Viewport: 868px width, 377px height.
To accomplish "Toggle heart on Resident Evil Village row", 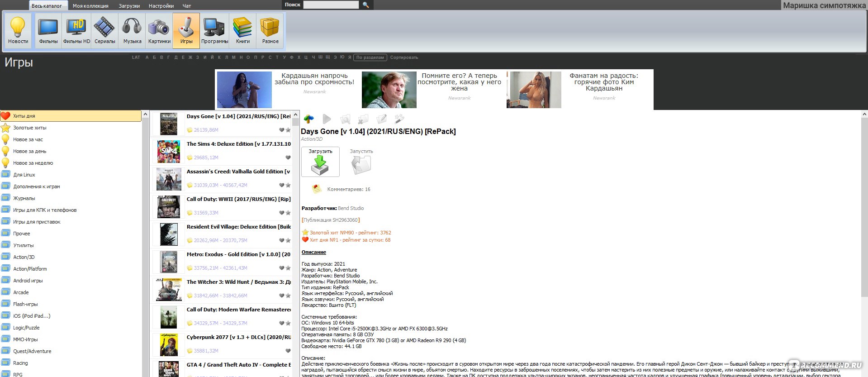I will point(281,240).
